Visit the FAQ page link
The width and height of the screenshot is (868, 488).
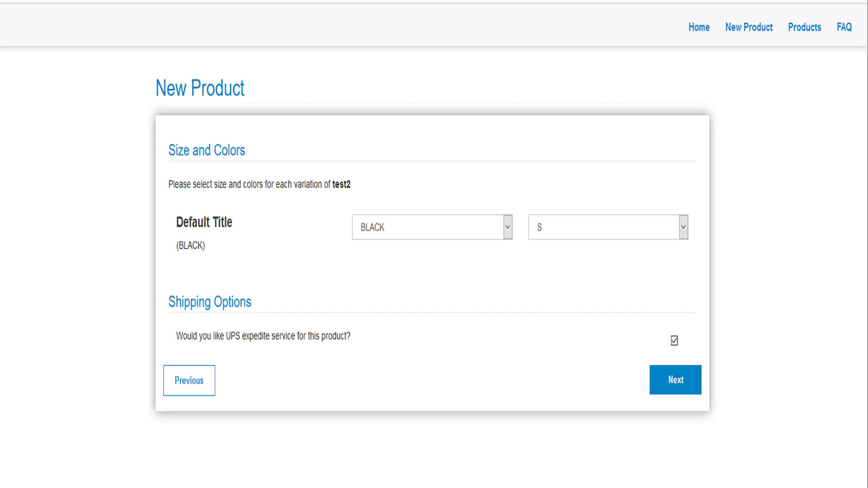click(844, 27)
